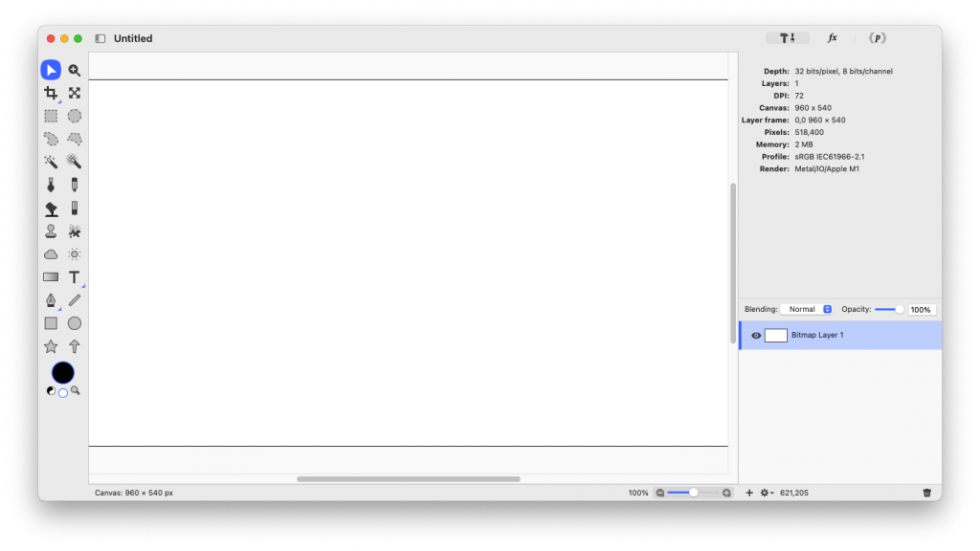Screen dimensions: 980x551
Task: Click the horizontal canvas scrollbar
Action: [408, 479]
